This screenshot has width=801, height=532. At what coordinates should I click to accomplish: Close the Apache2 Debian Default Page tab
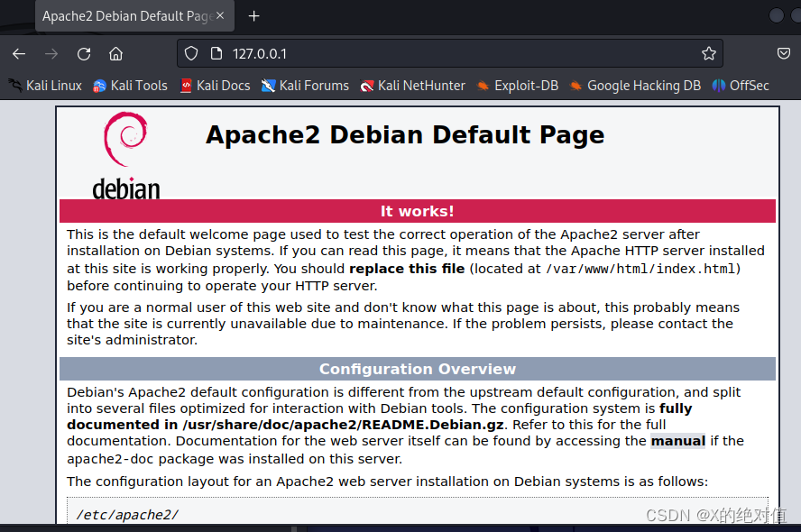(x=220, y=16)
